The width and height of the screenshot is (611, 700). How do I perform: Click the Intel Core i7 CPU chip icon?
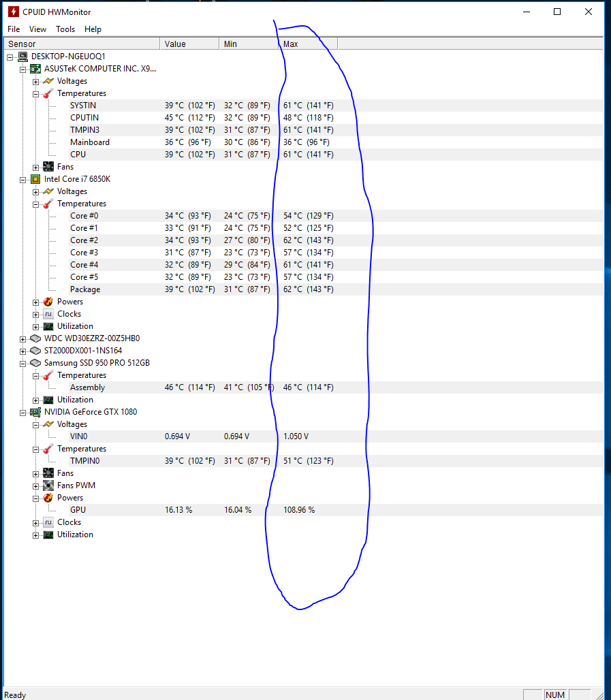tap(35, 179)
